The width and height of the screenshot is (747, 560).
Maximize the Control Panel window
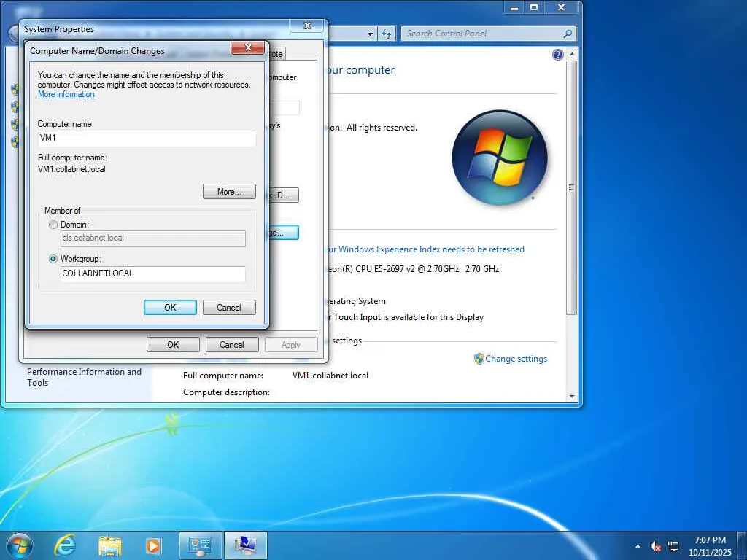[x=534, y=7]
